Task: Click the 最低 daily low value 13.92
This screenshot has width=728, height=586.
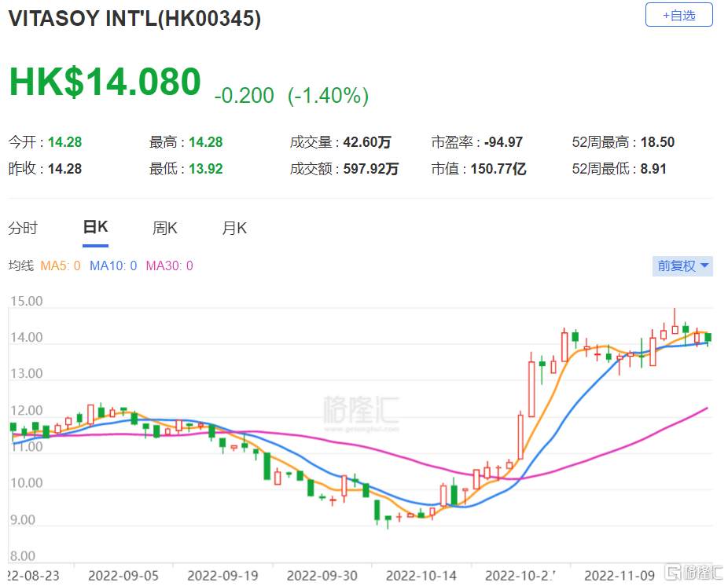Action: (x=206, y=168)
